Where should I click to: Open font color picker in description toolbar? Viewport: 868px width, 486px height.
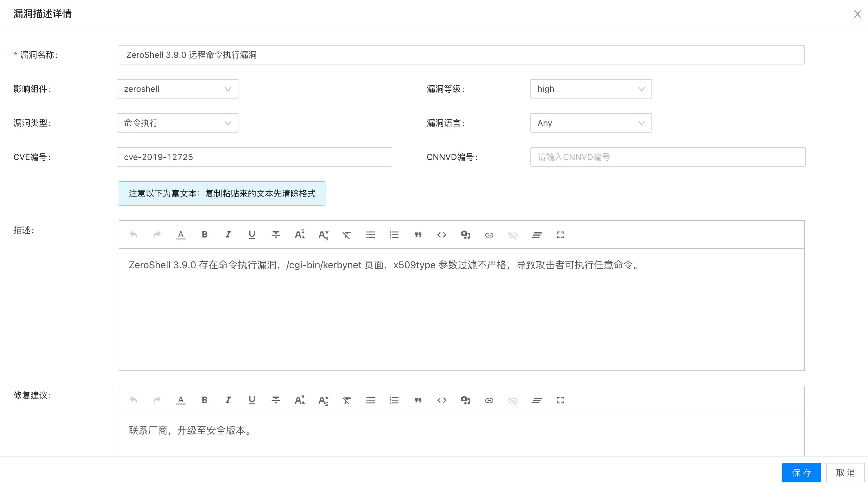tap(181, 234)
